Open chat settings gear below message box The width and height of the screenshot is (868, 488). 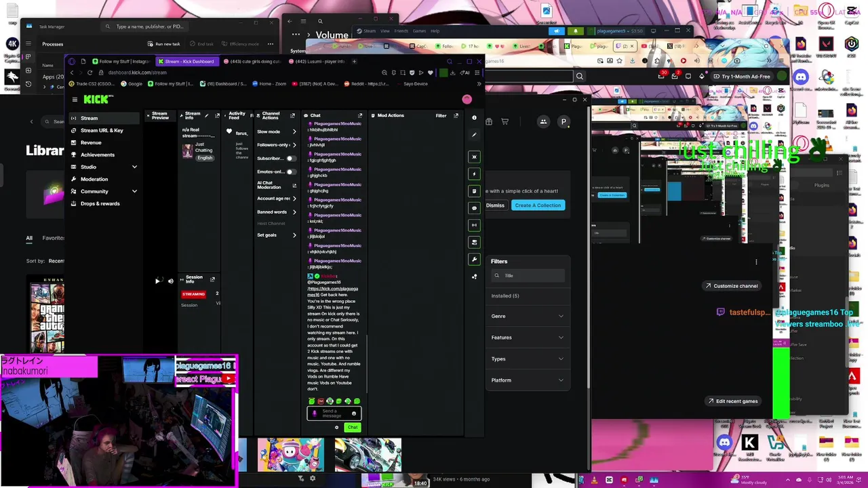336,427
